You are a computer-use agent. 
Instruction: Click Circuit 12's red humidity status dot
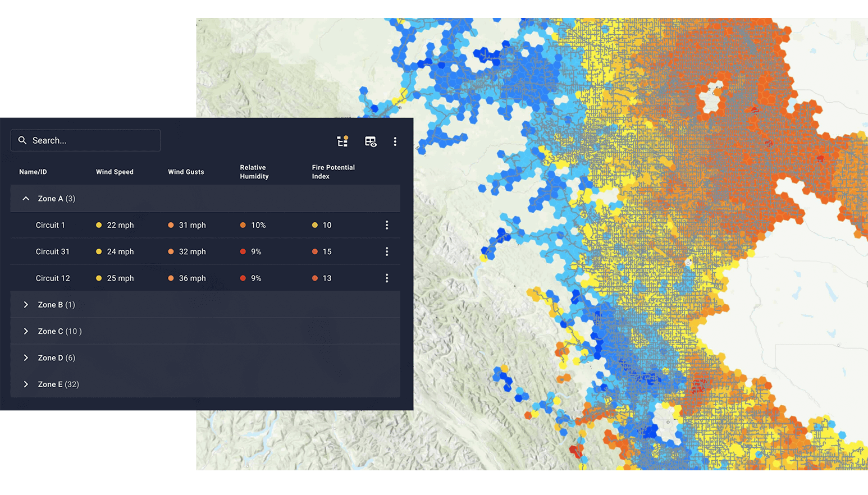(x=243, y=278)
